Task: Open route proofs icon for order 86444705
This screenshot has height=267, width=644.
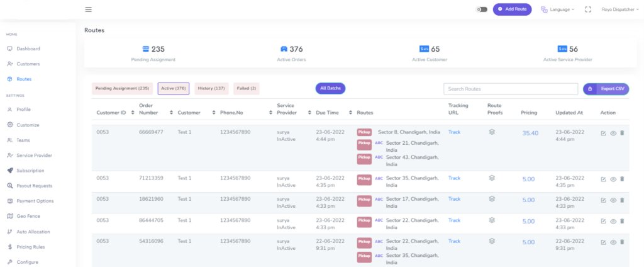Action: [x=492, y=220]
